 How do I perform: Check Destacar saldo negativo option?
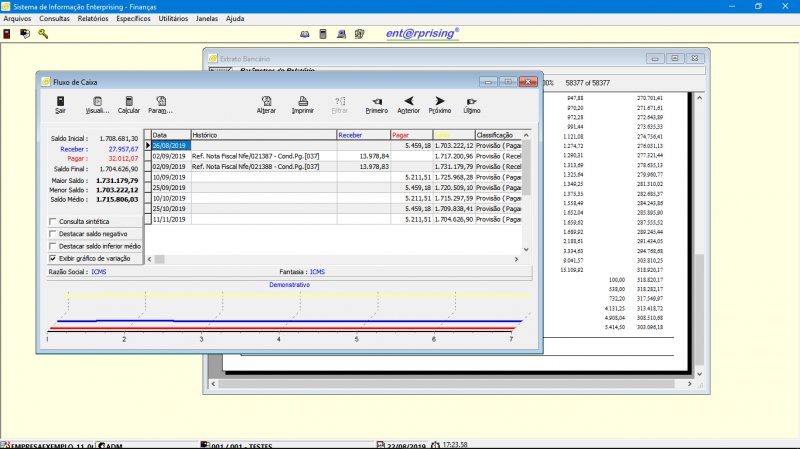pyautogui.click(x=53, y=233)
